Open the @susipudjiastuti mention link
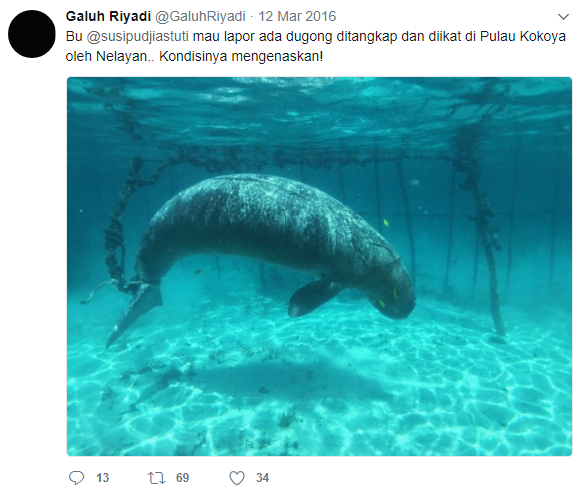The width and height of the screenshot is (578, 495). [x=137, y=36]
